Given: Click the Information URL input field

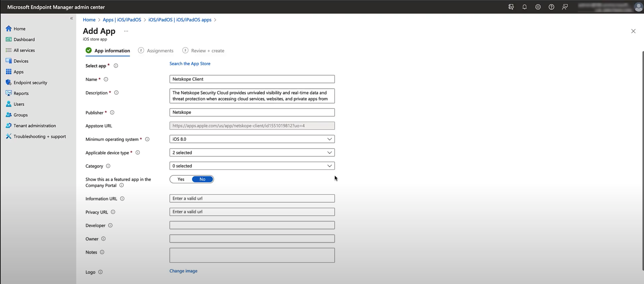Looking at the screenshot, I should (x=252, y=198).
